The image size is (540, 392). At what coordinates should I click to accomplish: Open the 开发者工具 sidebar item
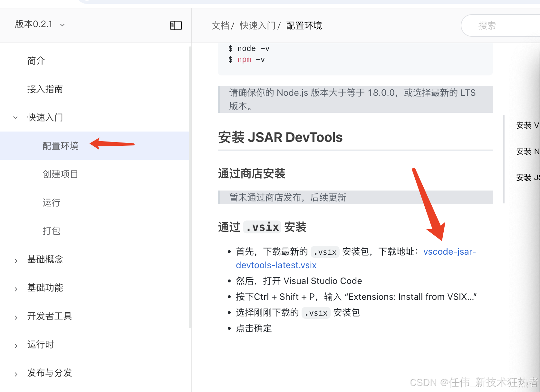tap(50, 316)
